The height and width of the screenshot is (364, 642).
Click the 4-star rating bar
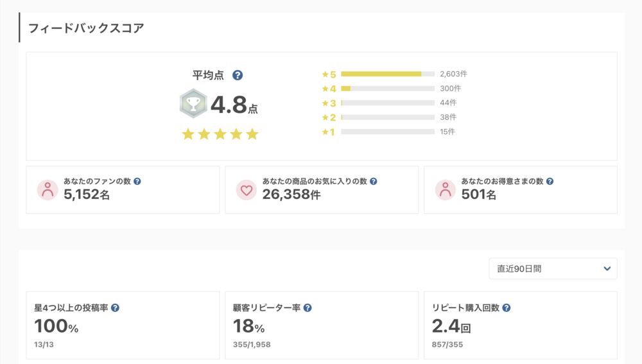388,89
